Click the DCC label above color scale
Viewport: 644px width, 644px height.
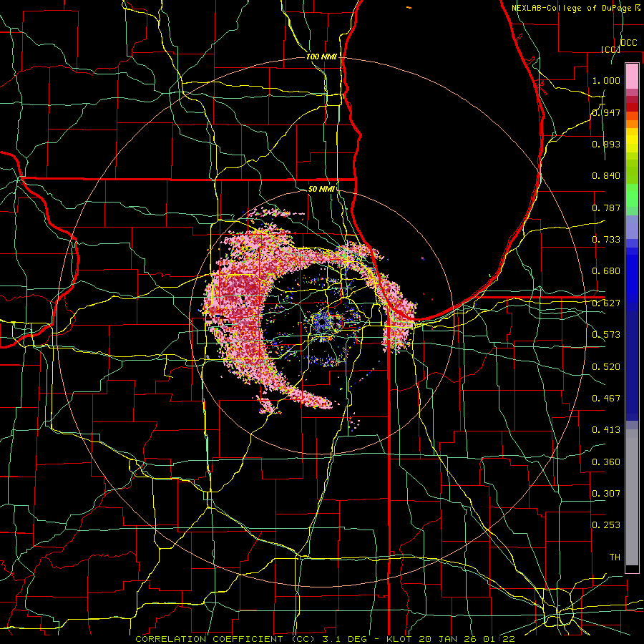[628, 43]
